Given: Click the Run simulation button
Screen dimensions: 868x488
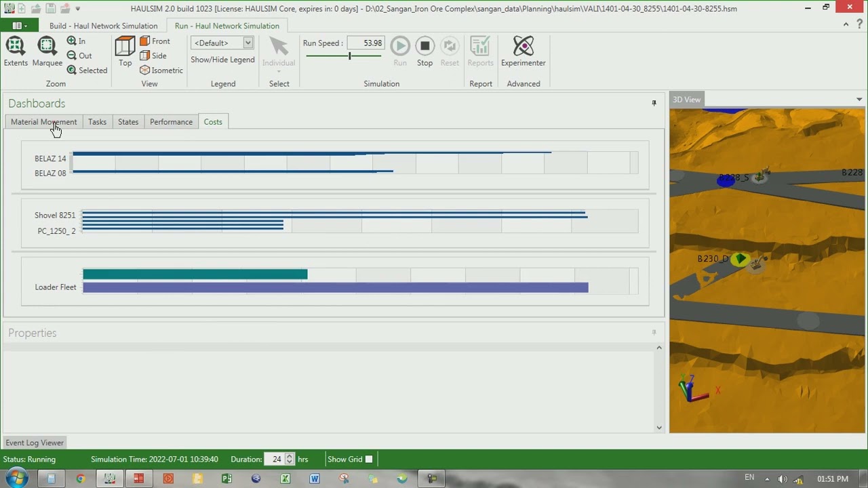Looking at the screenshot, I should coord(400,52).
